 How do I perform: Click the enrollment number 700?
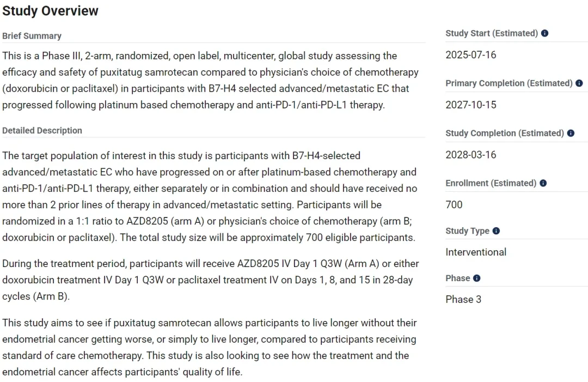(x=454, y=204)
